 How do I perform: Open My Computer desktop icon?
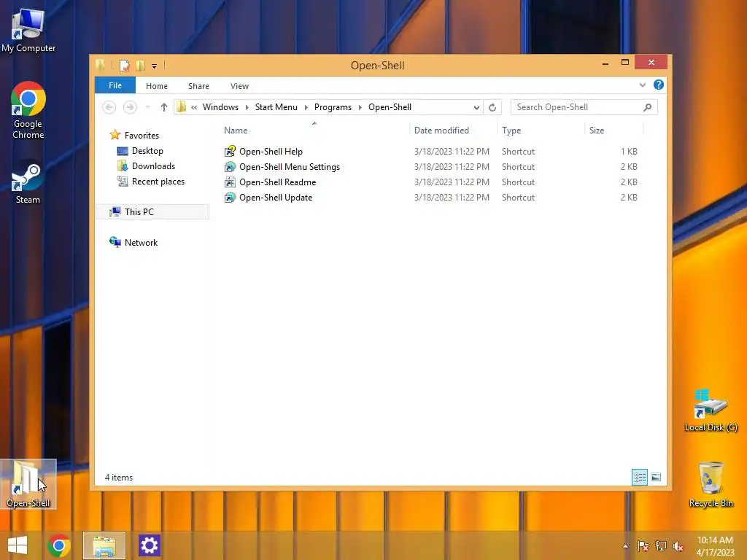click(28, 30)
